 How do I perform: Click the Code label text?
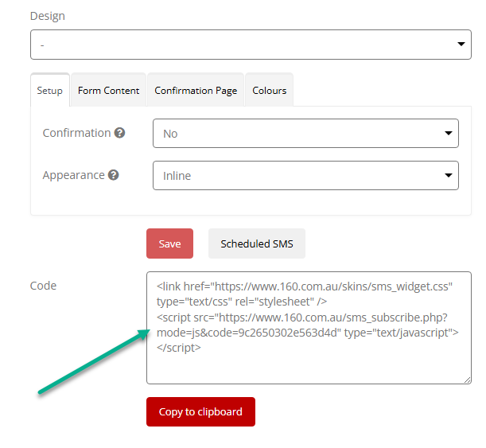(43, 286)
